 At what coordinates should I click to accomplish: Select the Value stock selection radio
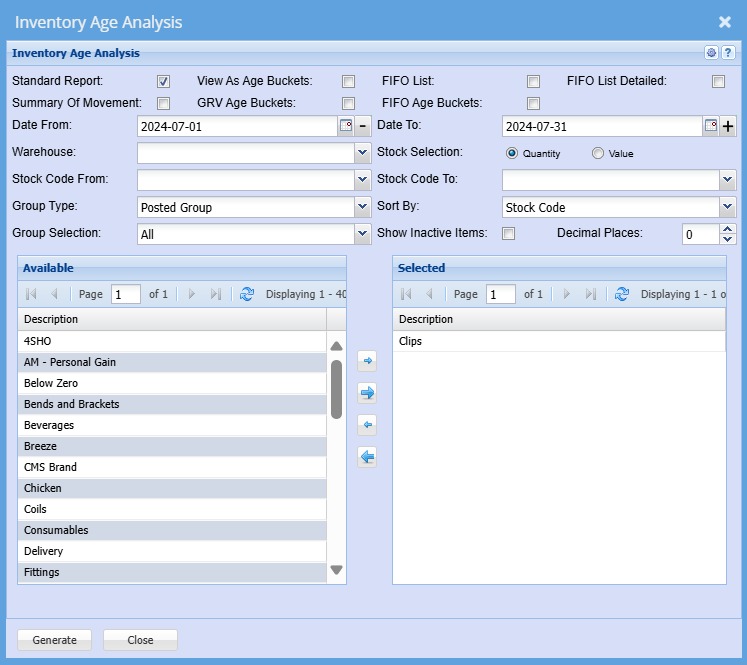click(x=598, y=154)
